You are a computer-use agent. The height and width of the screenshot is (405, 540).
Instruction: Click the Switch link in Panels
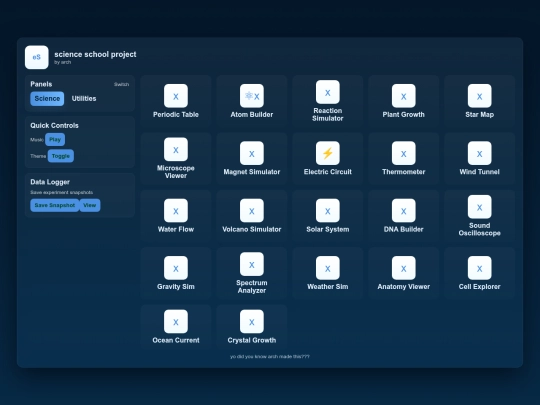click(x=122, y=84)
